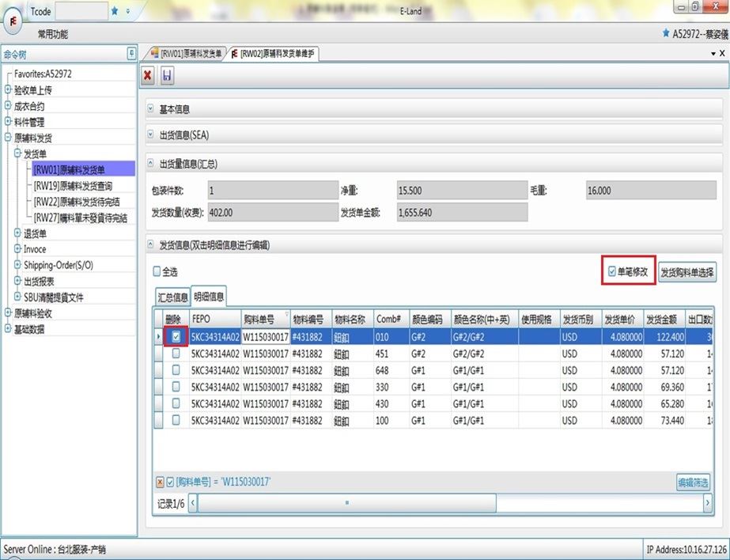Viewport: 730px width, 560px height.
Task: Switch to the 汇总信息 tab
Action: point(172,297)
